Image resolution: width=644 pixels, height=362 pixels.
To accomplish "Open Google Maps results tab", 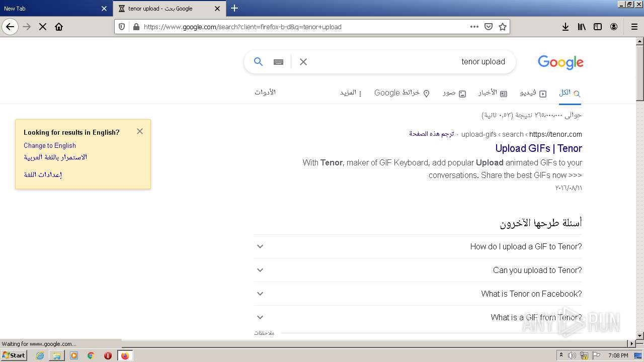I will [x=402, y=93].
